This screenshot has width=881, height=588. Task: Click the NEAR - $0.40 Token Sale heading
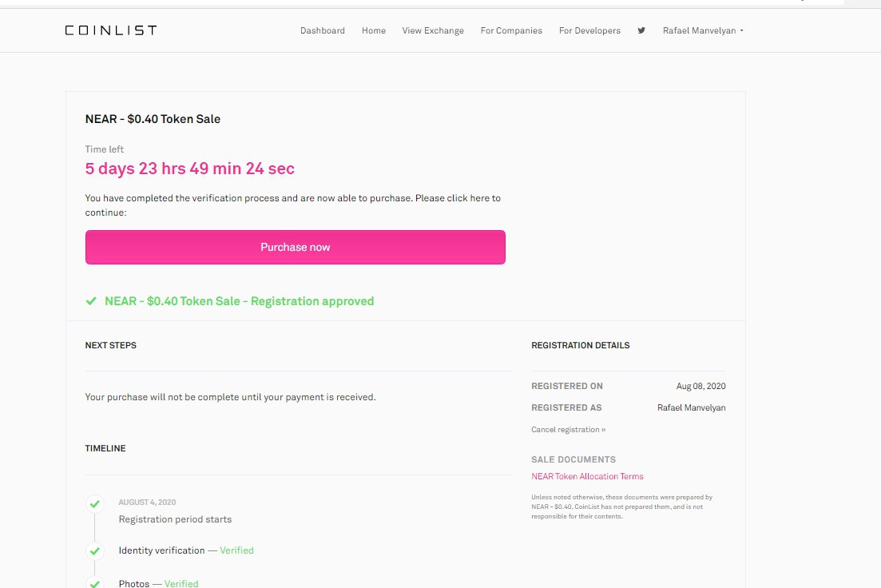pos(153,119)
